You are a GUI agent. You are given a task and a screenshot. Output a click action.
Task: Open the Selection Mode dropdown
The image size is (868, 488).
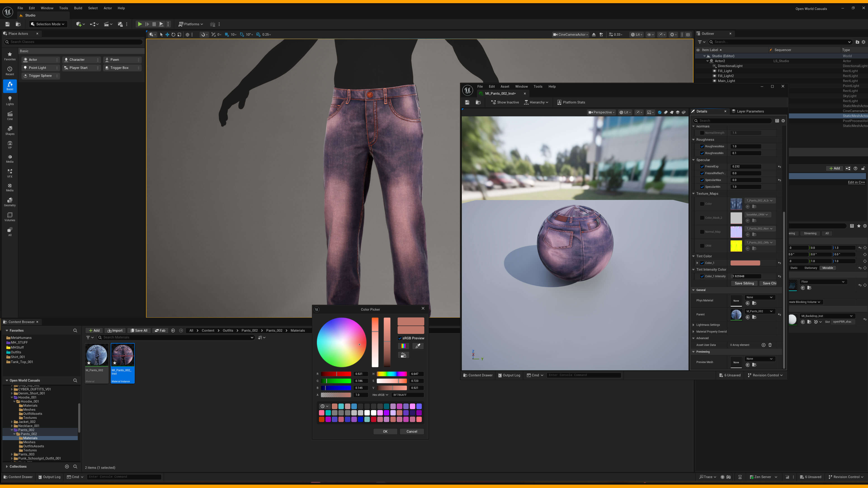point(48,24)
